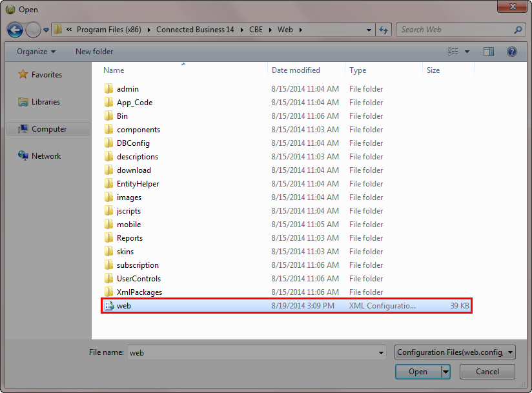
Task: Click the Connected Business 14 breadcrumb
Action: pyautogui.click(x=195, y=30)
